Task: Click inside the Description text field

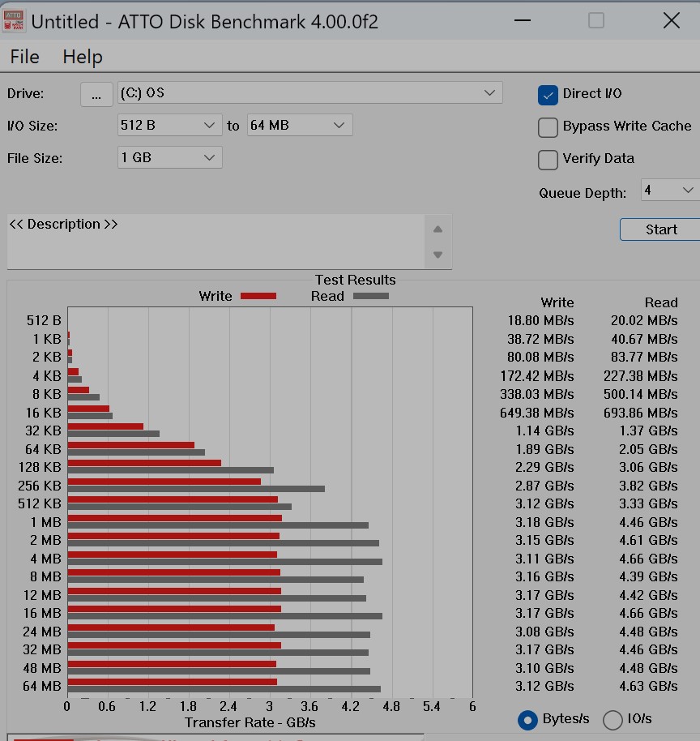Action: click(x=215, y=242)
